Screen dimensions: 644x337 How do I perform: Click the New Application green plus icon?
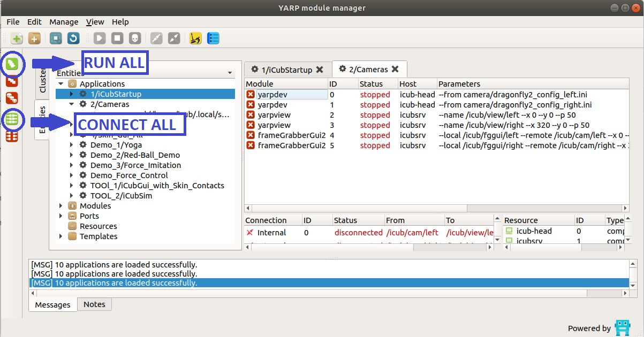(x=17, y=39)
